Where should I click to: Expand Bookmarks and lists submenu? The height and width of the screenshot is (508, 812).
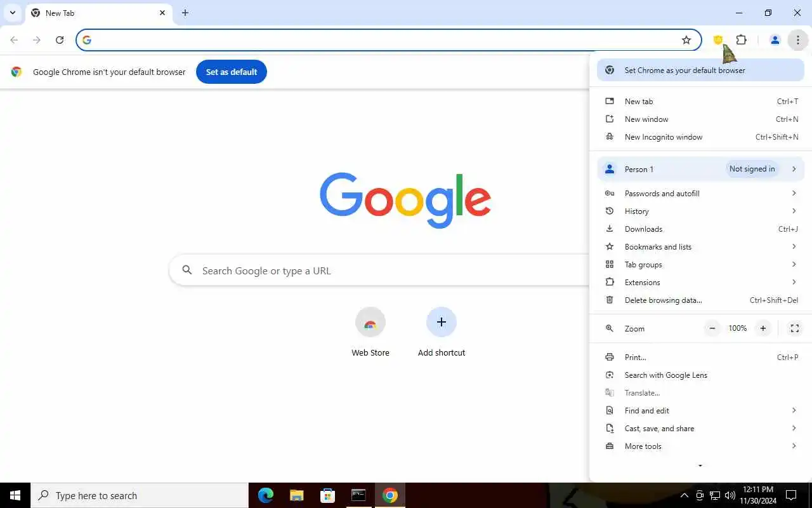700,247
